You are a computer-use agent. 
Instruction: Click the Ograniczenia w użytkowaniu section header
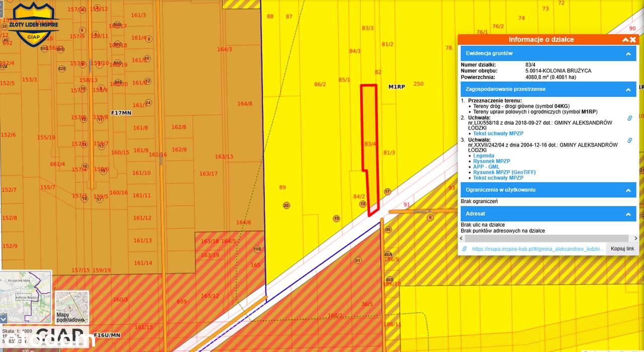548,190
